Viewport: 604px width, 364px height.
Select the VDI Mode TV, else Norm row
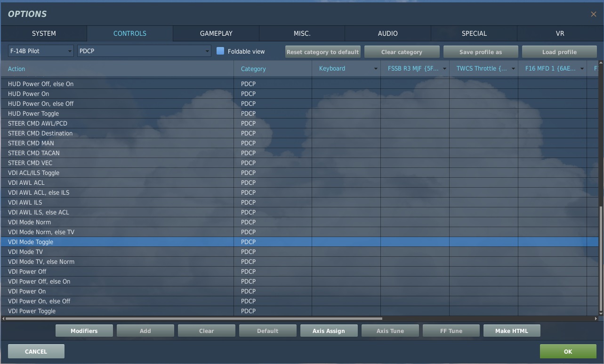pos(299,261)
